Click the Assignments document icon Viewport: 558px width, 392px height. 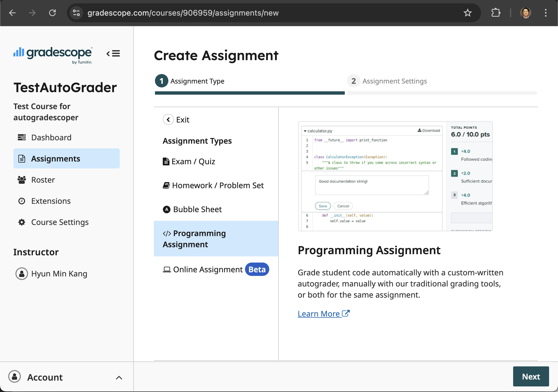click(22, 158)
